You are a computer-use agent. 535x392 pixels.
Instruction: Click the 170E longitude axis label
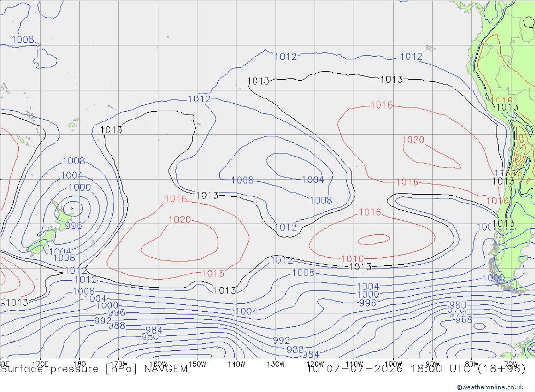40,364
